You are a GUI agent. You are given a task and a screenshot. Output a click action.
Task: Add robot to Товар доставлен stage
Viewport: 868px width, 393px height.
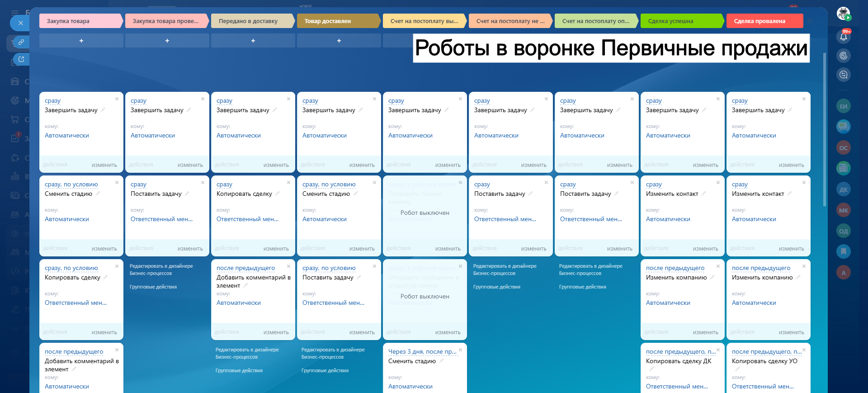pyautogui.click(x=339, y=41)
